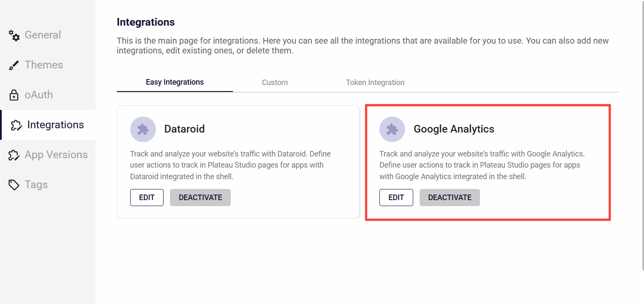644x304 pixels.
Task: Select the Token Integration tab
Action: 375,83
